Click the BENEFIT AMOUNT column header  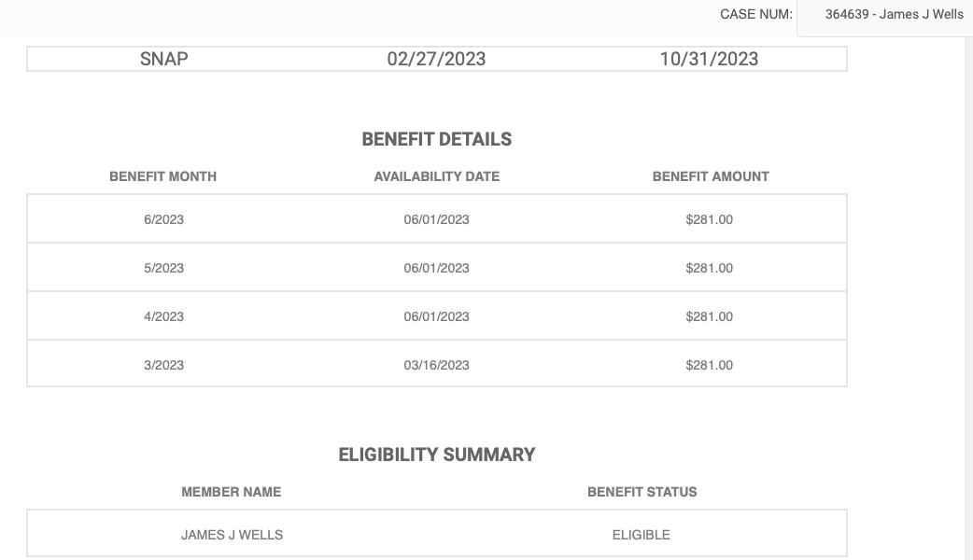tap(711, 176)
